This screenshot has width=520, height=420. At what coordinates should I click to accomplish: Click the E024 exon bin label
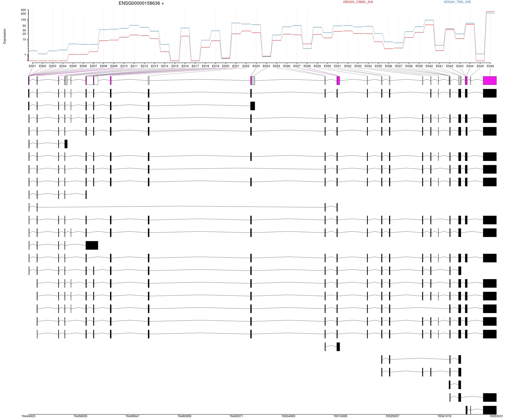266,66
